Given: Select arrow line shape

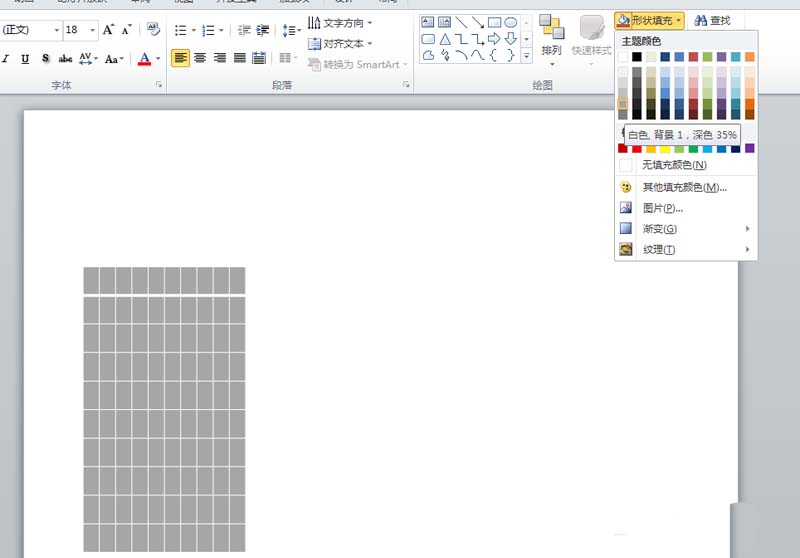Looking at the screenshot, I should tap(478, 22).
